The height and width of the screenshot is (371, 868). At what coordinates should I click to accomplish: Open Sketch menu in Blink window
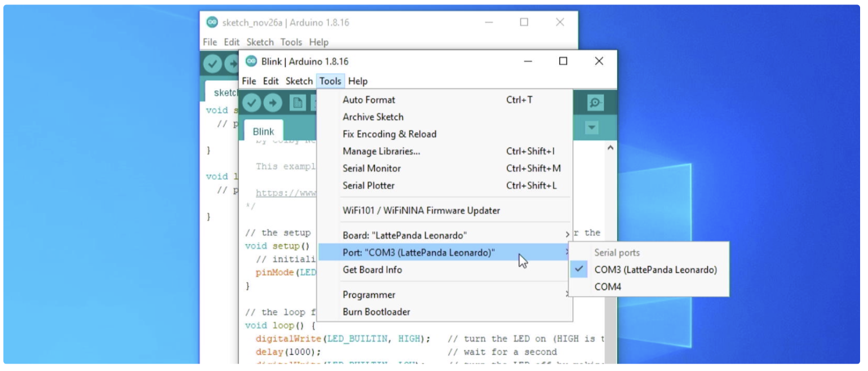(299, 81)
